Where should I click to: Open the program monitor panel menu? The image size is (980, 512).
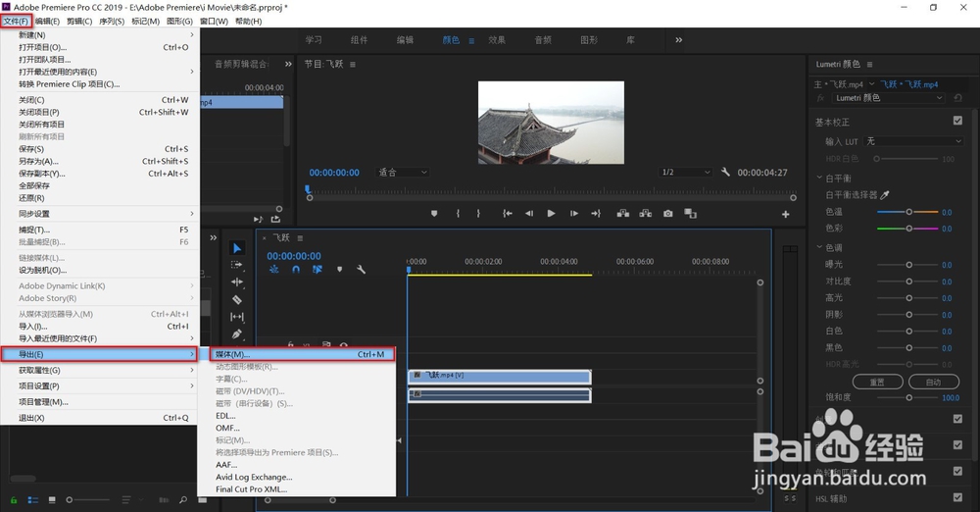pyautogui.click(x=353, y=64)
